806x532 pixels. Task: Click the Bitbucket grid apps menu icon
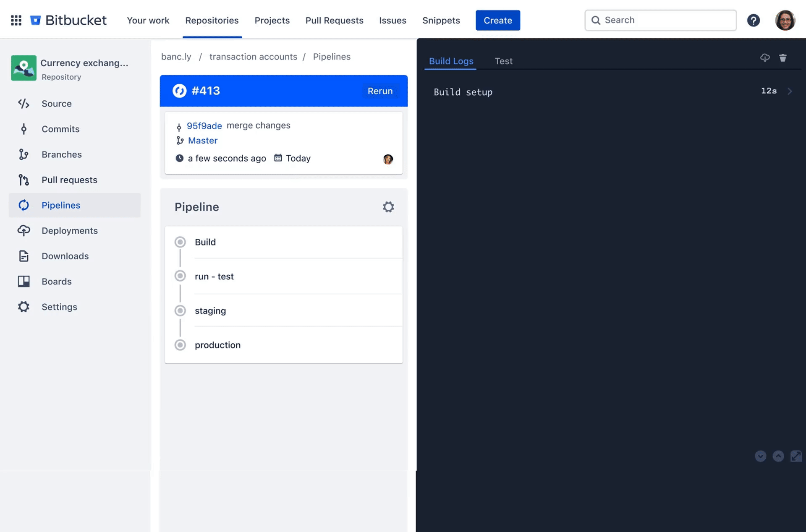(16, 20)
